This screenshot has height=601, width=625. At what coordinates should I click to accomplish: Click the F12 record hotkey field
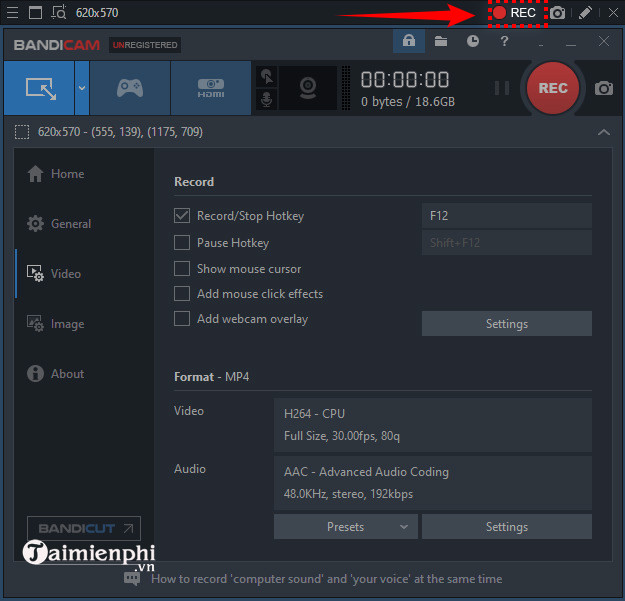tap(507, 216)
